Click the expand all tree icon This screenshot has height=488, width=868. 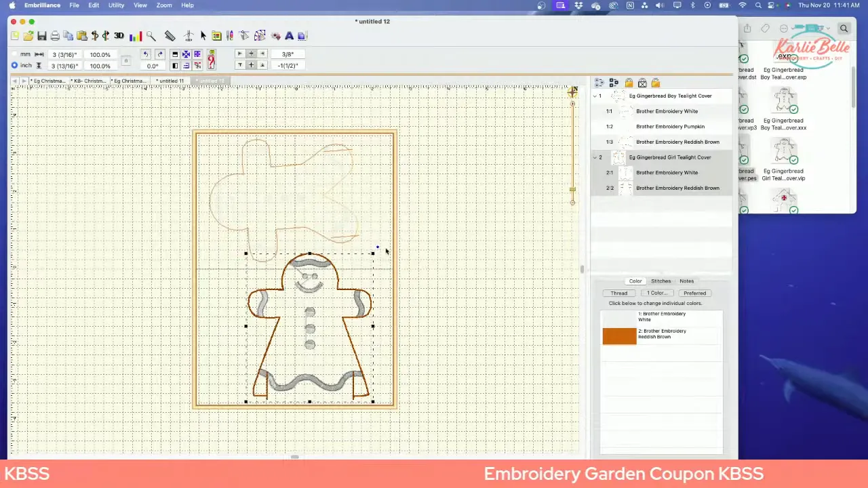(x=599, y=83)
